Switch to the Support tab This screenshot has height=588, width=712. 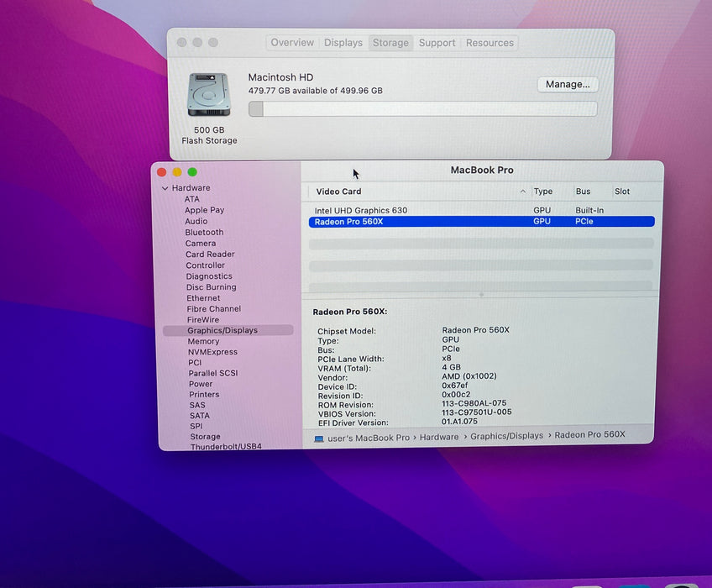(437, 43)
